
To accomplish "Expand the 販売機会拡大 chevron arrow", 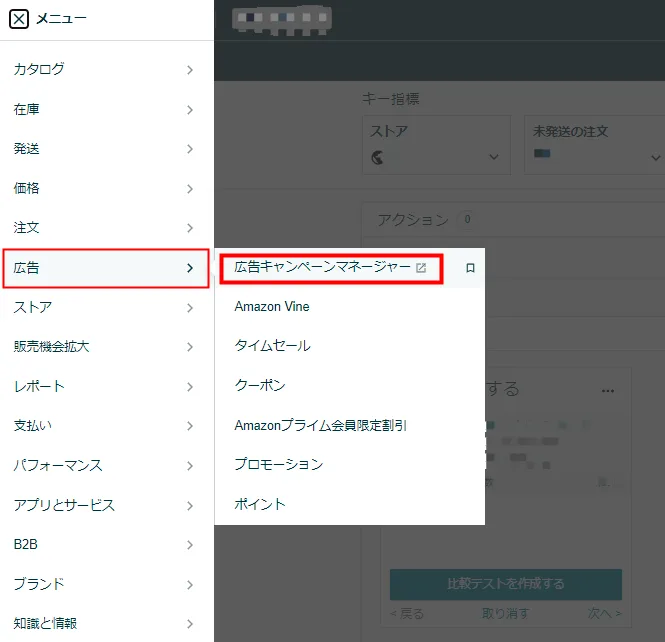I will [190, 347].
